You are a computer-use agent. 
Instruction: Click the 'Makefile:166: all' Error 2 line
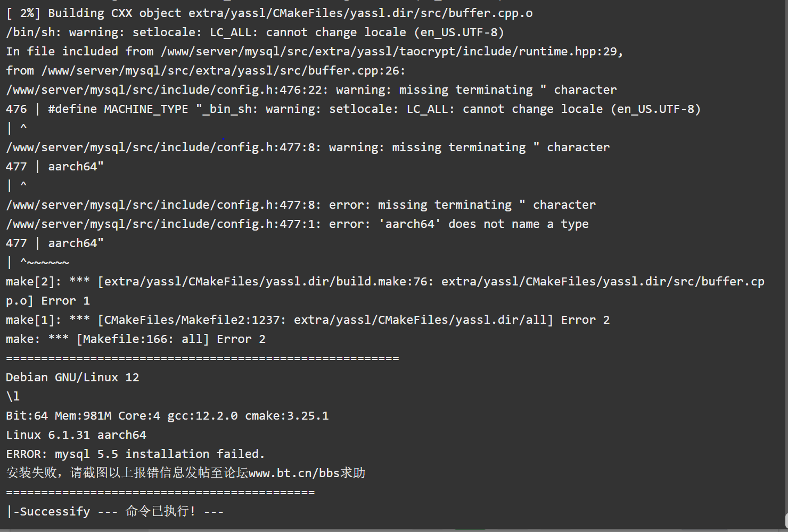136,339
